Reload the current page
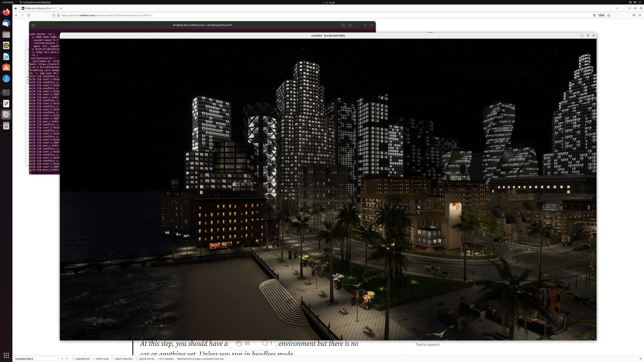Screen dimensions: 644x362 (x=29, y=15)
